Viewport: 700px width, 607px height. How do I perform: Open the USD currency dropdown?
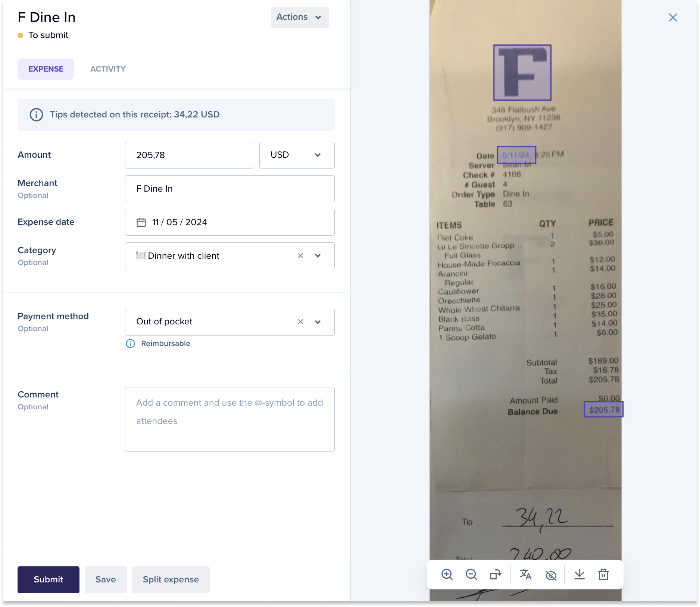[297, 155]
